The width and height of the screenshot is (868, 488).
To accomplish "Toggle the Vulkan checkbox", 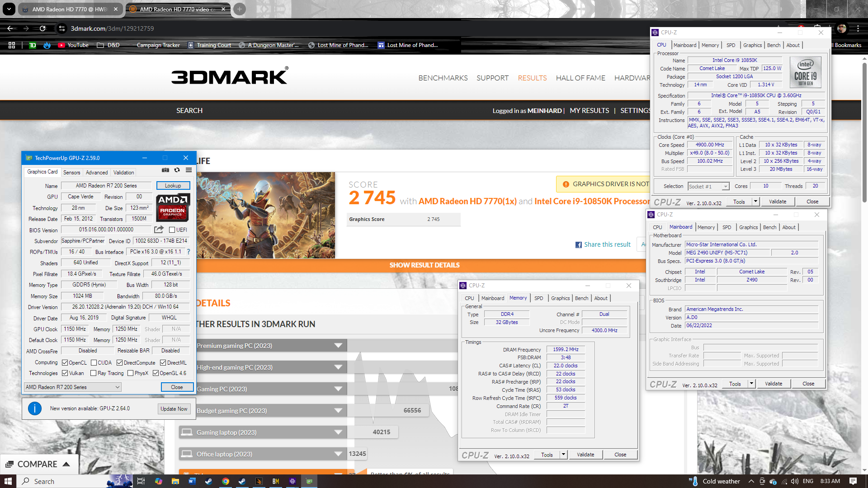I will [x=65, y=373].
